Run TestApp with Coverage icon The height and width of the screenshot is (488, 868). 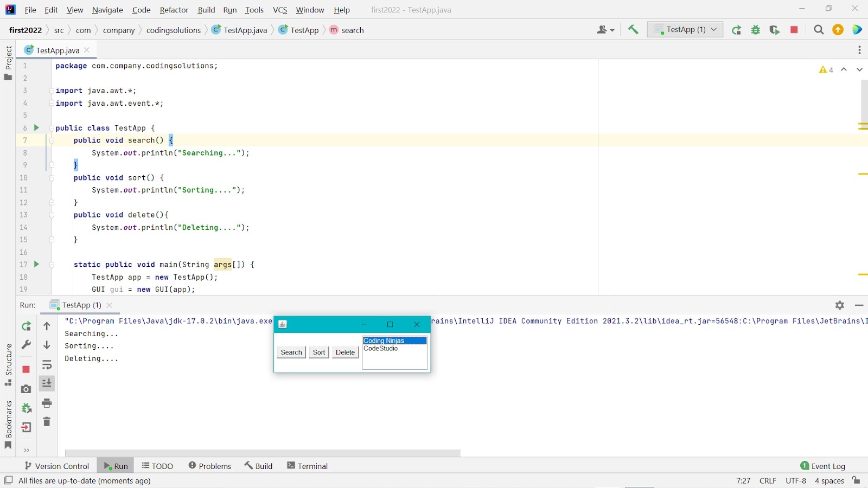tap(775, 30)
